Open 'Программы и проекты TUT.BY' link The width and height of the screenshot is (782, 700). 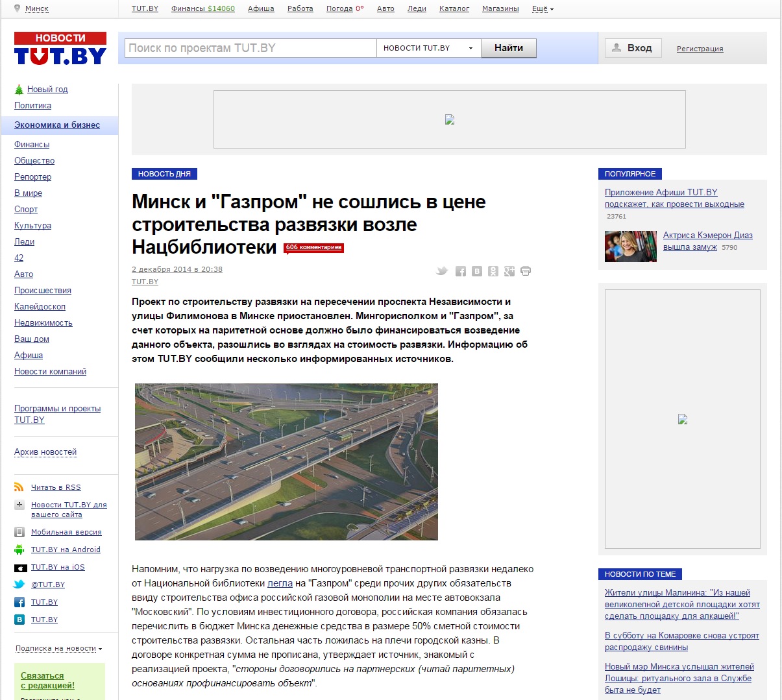click(x=57, y=414)
